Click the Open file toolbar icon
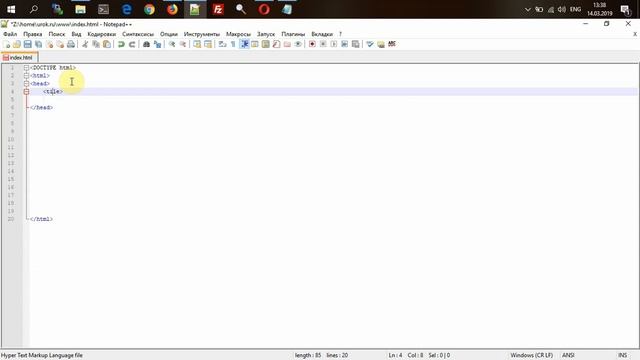Viewport: 640px width, 360px height. [17, 44]
